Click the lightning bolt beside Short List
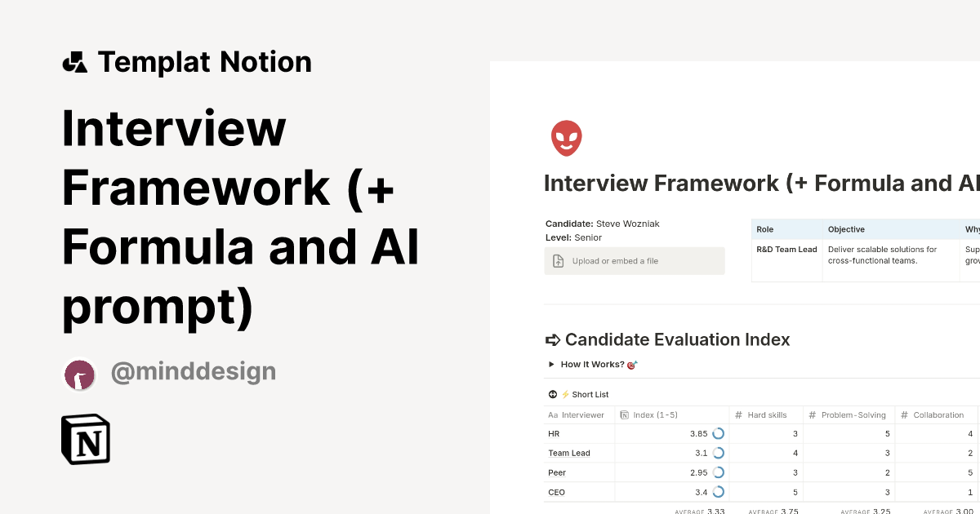This screenshot has height=514, width=980. point(563,394)
